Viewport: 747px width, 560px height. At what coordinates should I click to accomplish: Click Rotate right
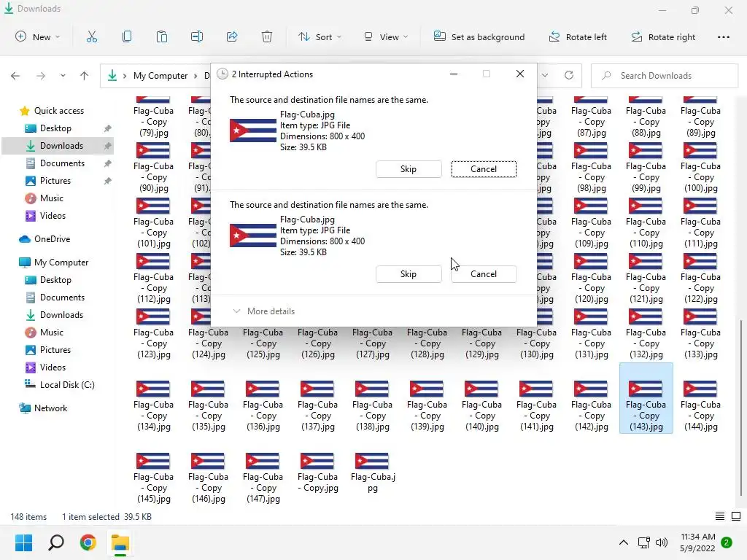pyautogui.click(x=663, y=36)
